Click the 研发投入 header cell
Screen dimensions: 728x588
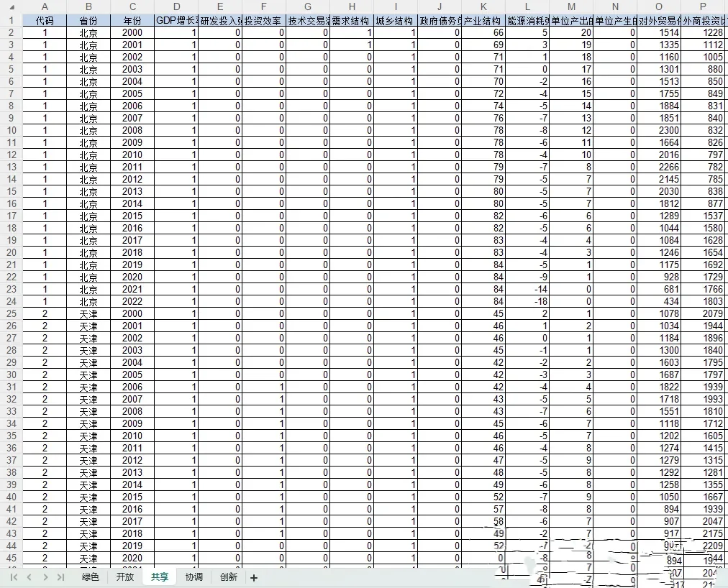click(x=220, y=20)
